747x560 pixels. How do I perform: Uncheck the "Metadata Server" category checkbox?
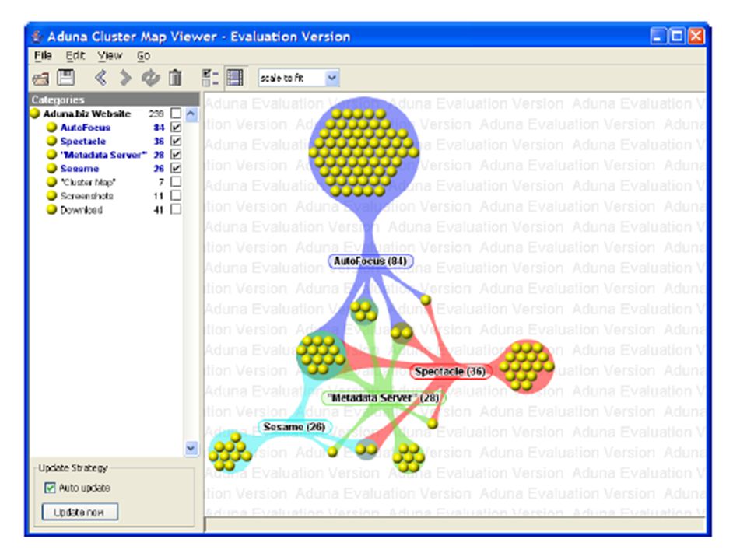[x=176, y=155]
